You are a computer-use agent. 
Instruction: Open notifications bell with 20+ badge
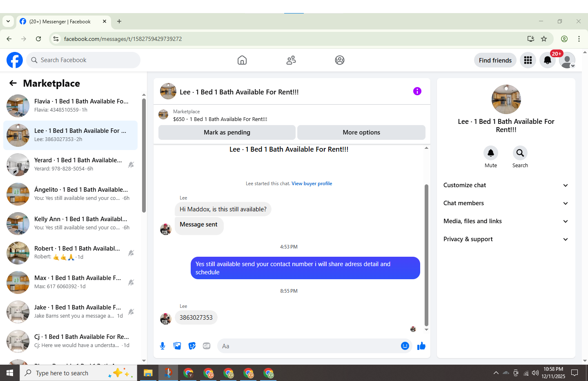[548, 60]
